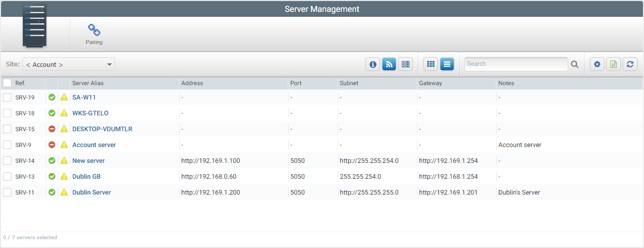
Task: Click the Pairing chain-link icon
Action: tap(94, 30)
